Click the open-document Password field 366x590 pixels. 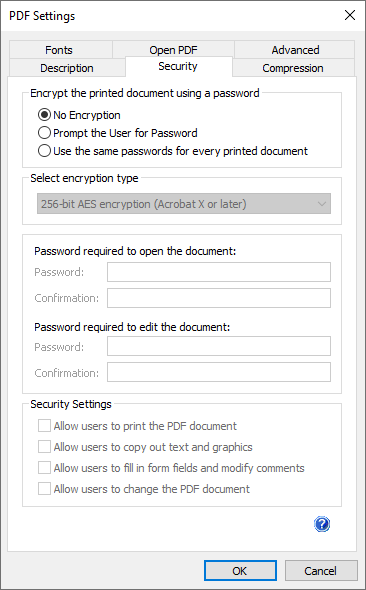click(219, 272)
